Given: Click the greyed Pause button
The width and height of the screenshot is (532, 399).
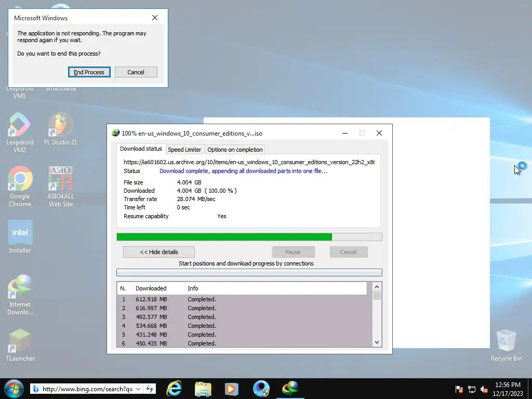Looking at the screenshot, I should coord(293,252).
